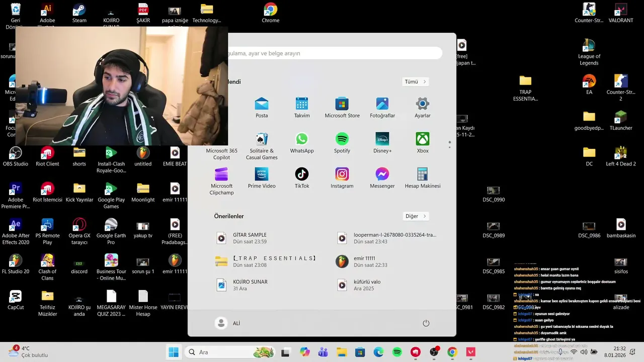Open Chrome desktop shortcut

(x=270, y=13)
